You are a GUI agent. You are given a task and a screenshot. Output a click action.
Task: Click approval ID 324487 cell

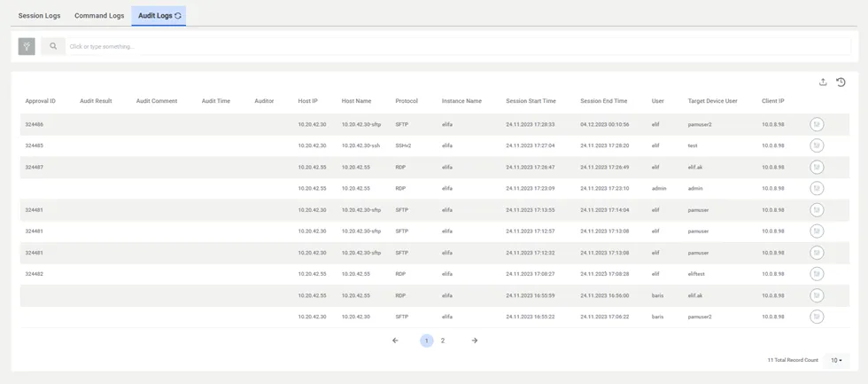pyautogui.click(x=35, y=168)
